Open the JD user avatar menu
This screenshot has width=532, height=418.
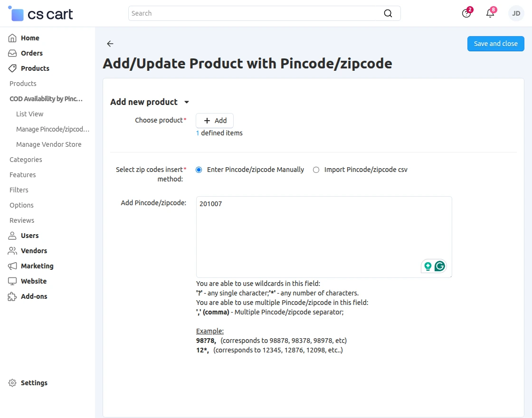[x=516, y=13]
